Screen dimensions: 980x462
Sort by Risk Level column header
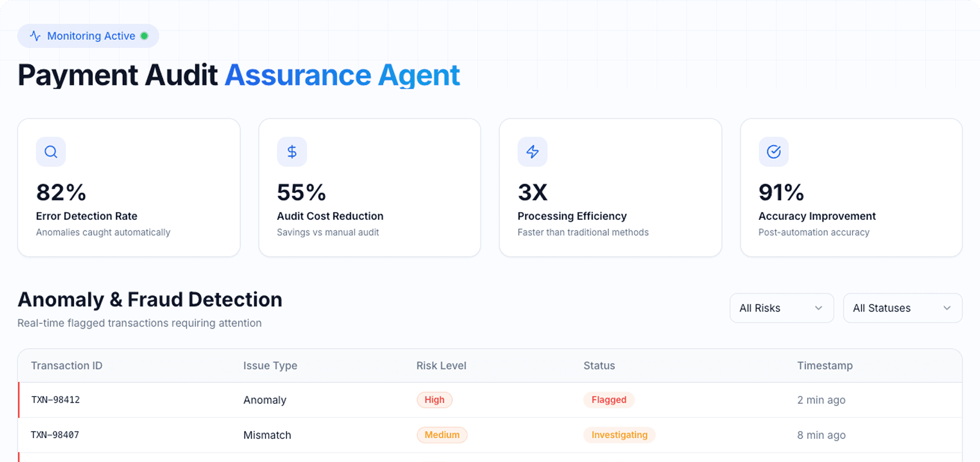[442, 365]
